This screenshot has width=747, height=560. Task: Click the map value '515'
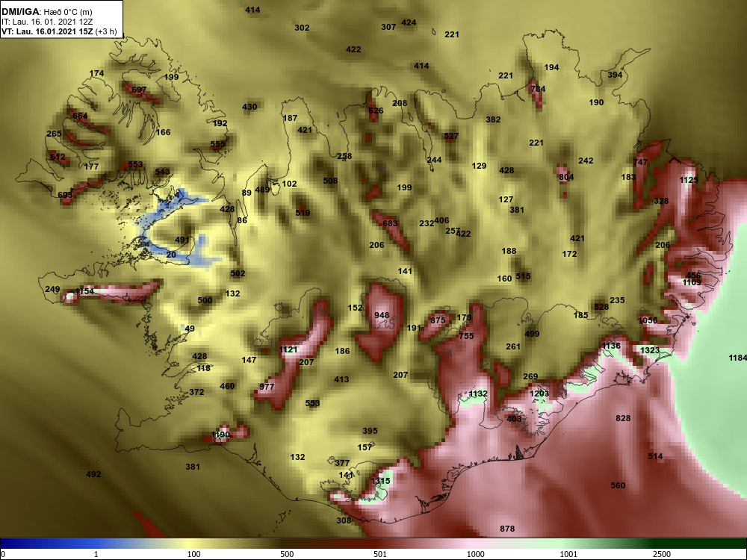523,276
